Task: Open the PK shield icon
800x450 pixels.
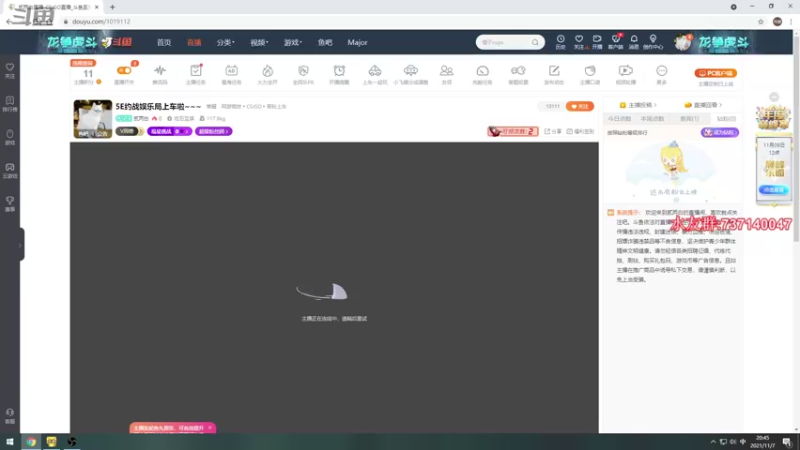Action: tap(303, 71)
